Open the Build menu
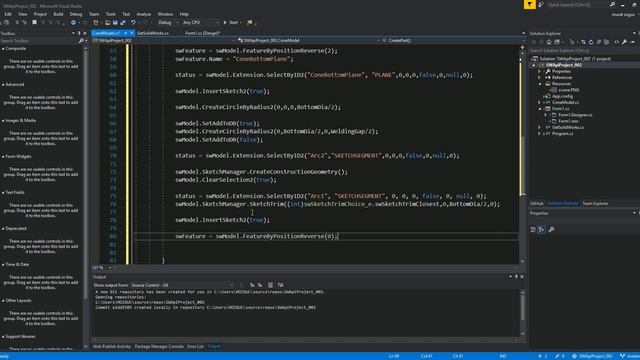 58,14
